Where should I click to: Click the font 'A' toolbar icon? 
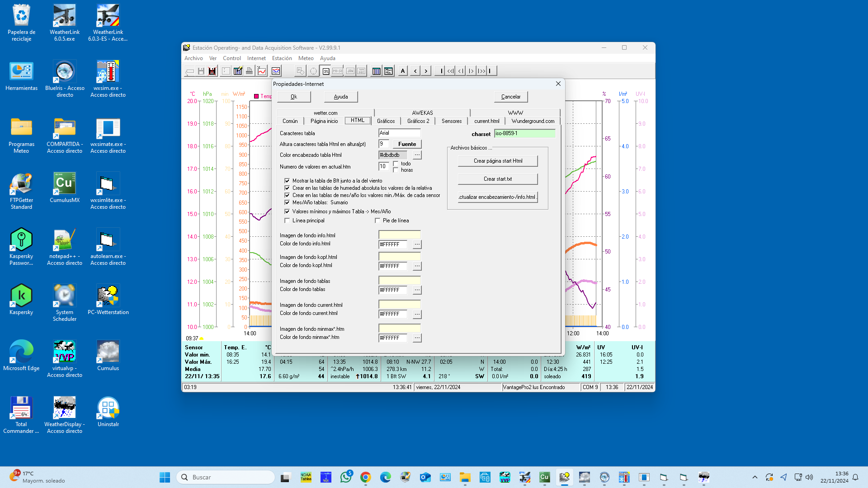[x=403, y=71]
